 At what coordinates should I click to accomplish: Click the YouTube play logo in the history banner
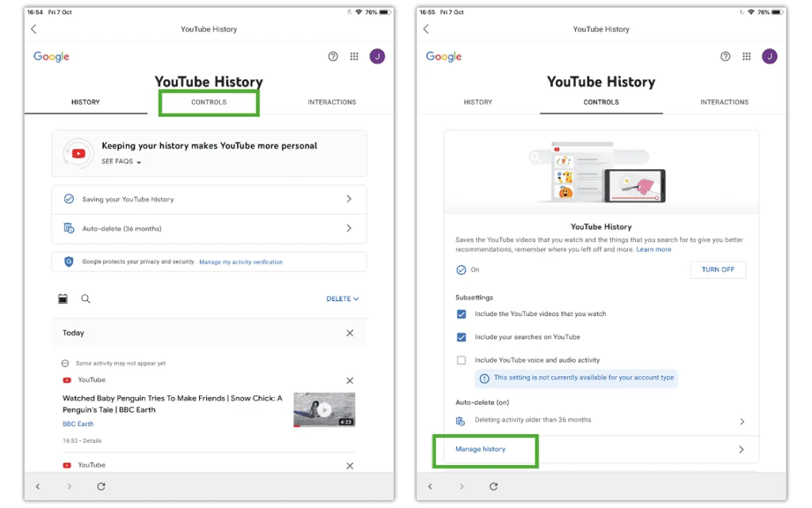point(79,153)
